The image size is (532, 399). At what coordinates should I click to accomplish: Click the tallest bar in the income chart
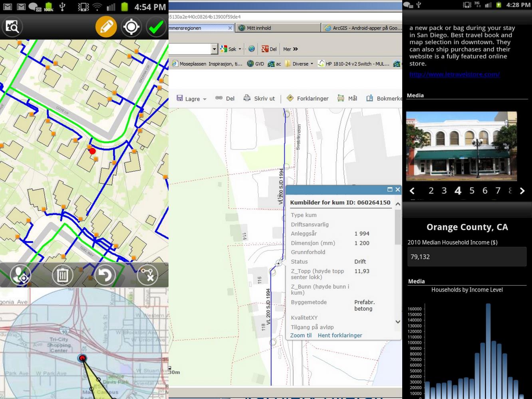coord(488,351)
